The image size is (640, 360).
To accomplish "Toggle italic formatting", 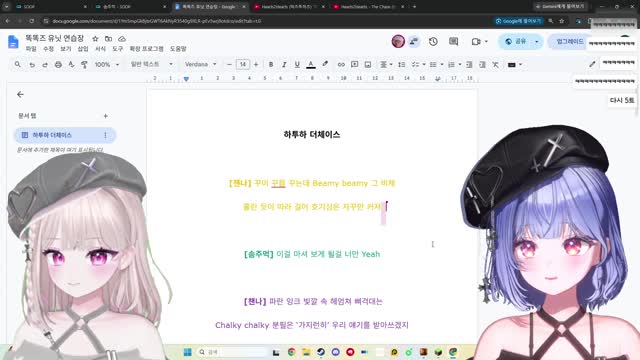I will [284, 64].
